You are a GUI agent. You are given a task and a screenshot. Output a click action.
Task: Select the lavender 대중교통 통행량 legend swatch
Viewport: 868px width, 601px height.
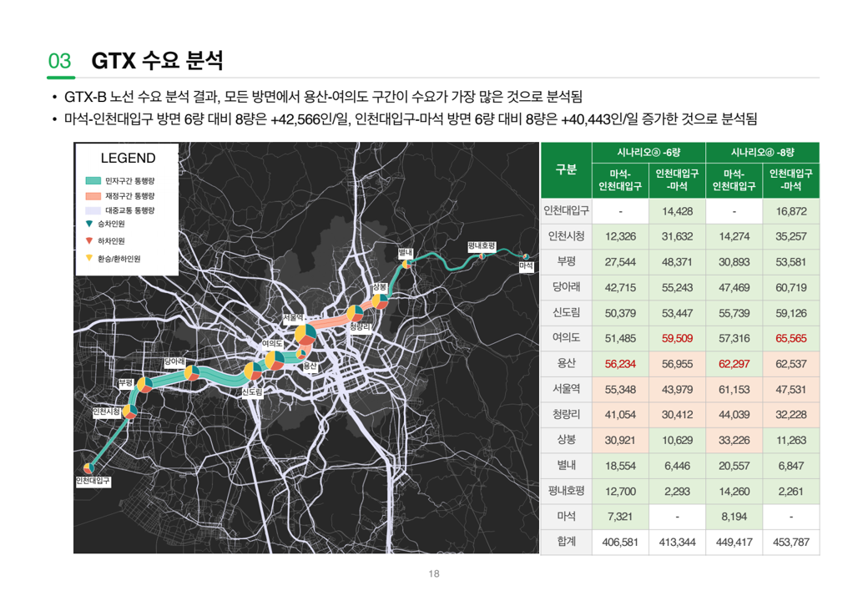point(93,210)
